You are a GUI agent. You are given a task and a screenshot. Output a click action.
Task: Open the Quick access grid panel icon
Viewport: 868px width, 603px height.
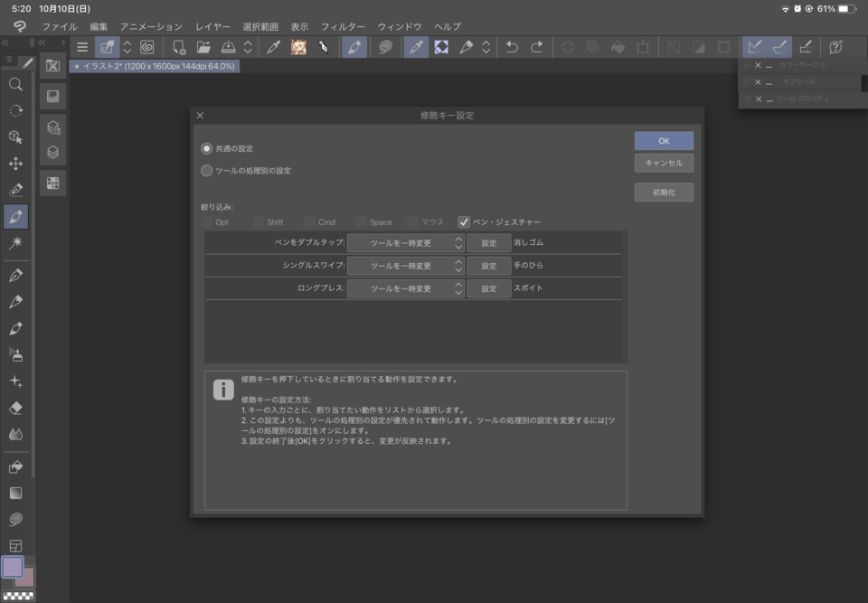tap(53, 184)
